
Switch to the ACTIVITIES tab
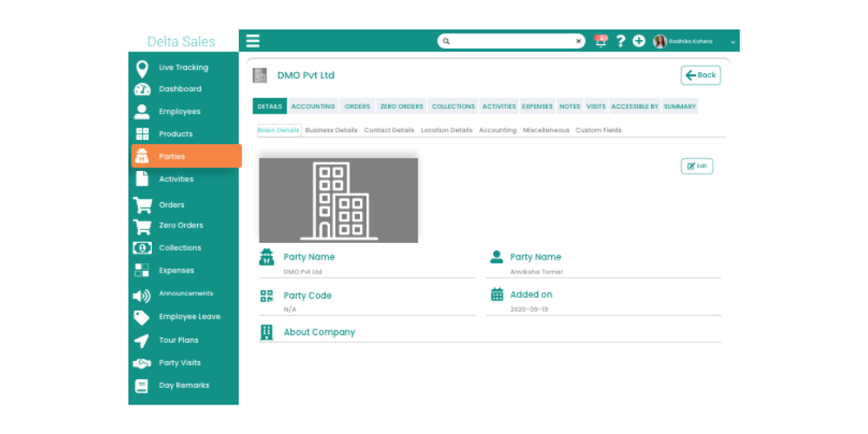point(499,106)
